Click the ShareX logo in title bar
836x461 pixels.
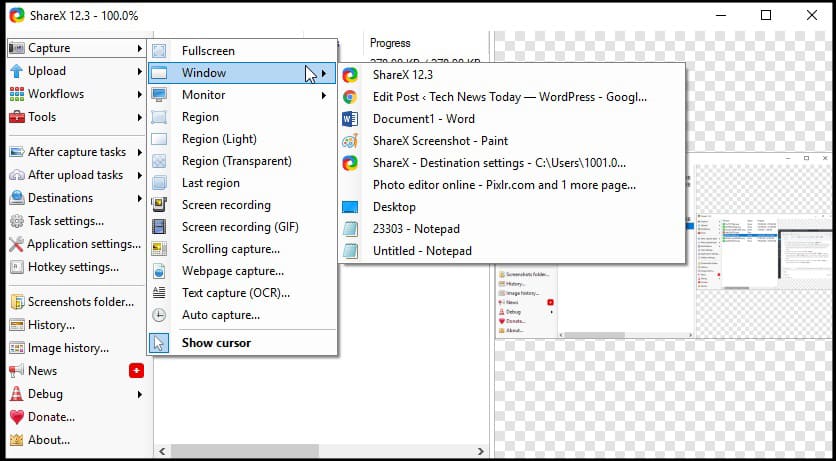(17, 15)
